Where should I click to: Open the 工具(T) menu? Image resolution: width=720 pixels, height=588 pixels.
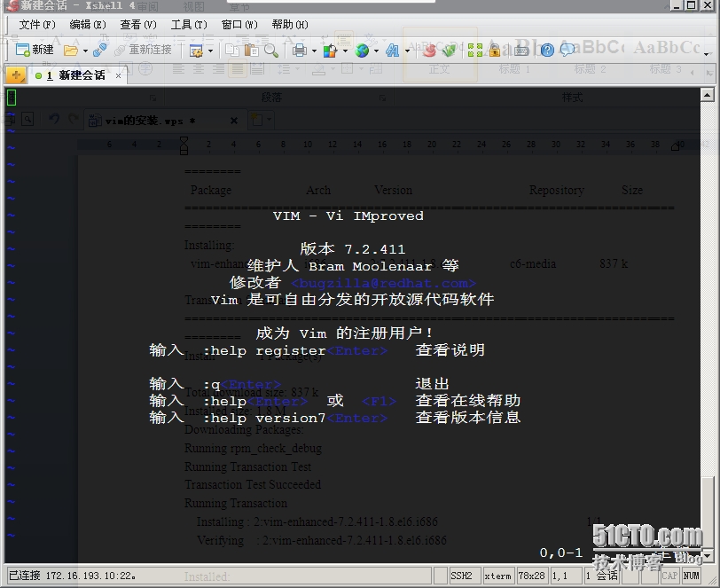point(189,24)
